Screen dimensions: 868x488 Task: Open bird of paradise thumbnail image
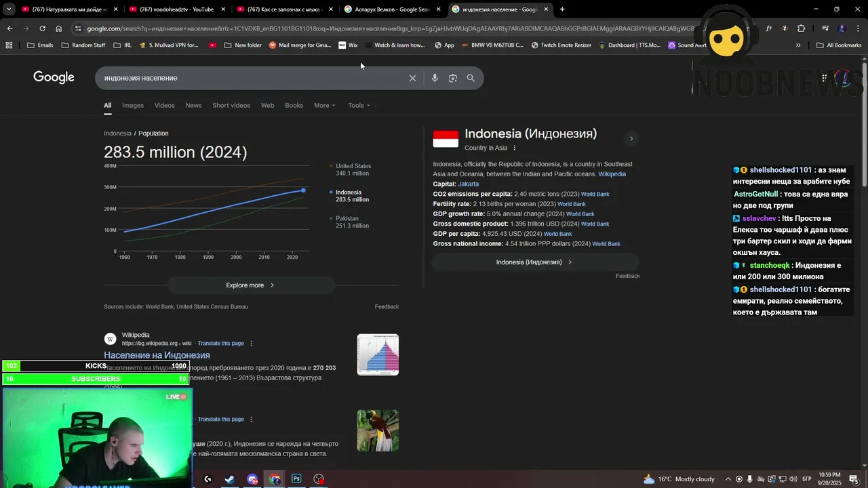tap(378, 430)
